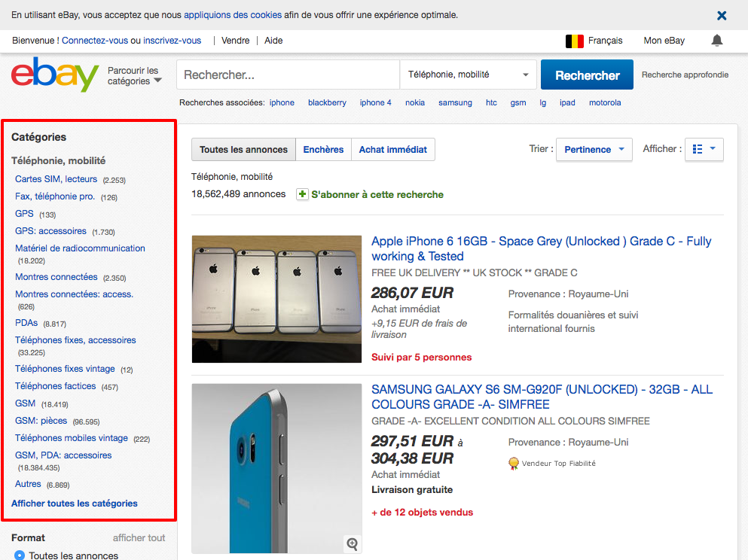Click the Top Fiabilité seller badge icon
Screen dimensions: 748x560
click(514, 464)
